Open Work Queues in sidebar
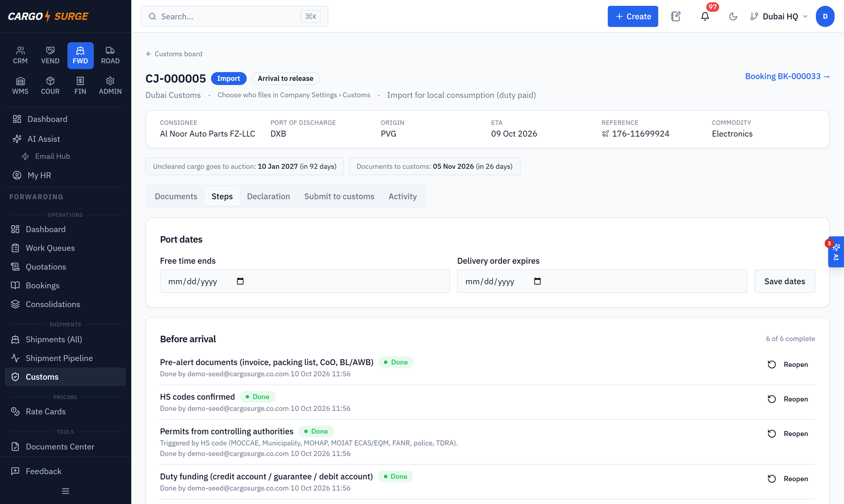 click(x=65, y=248)
